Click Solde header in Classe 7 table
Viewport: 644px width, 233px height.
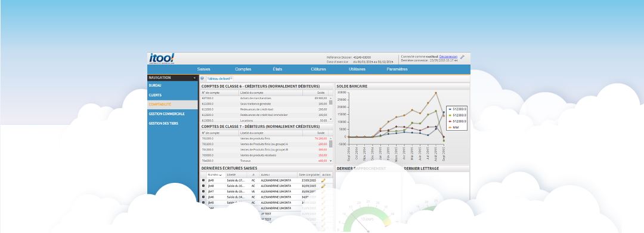pos(315,133)
